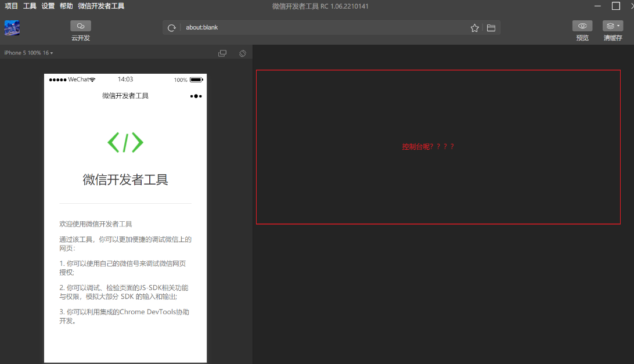Click the 预览 eye icon
This screenshot has height=364, width=634.
pos(582,26)
